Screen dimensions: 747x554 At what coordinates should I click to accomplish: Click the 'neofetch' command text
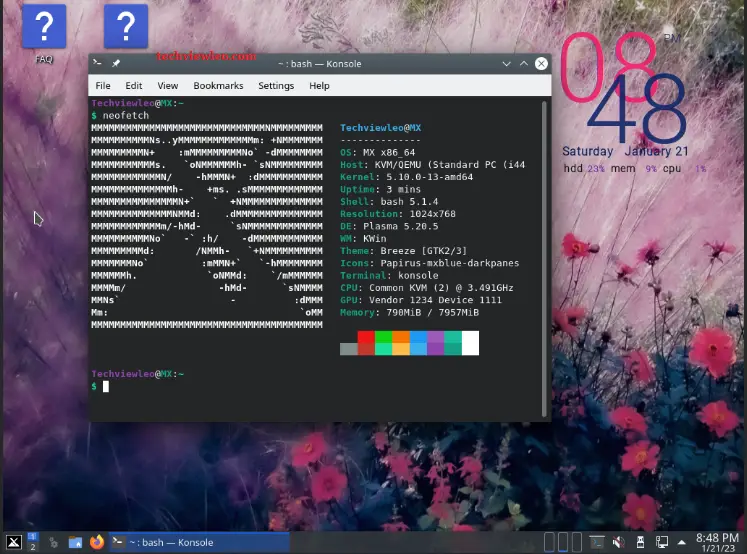[x=126, y=115]
